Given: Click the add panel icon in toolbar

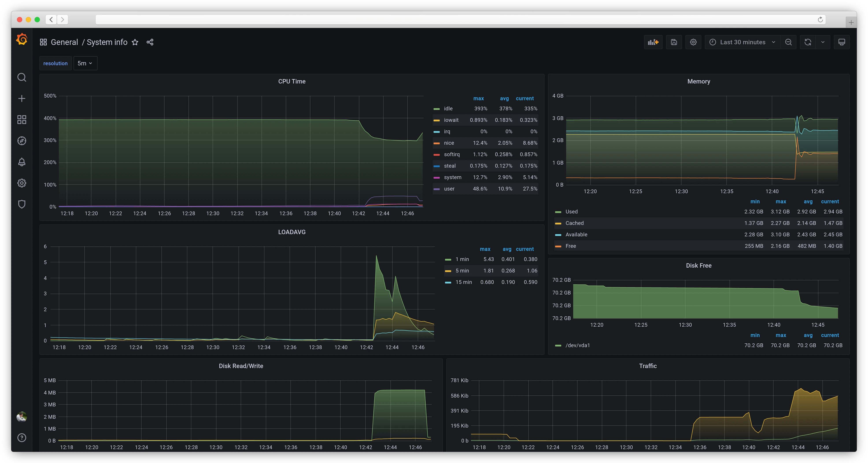Looking at the screenshot, I should pyautogui.click(x=653, y=42).
